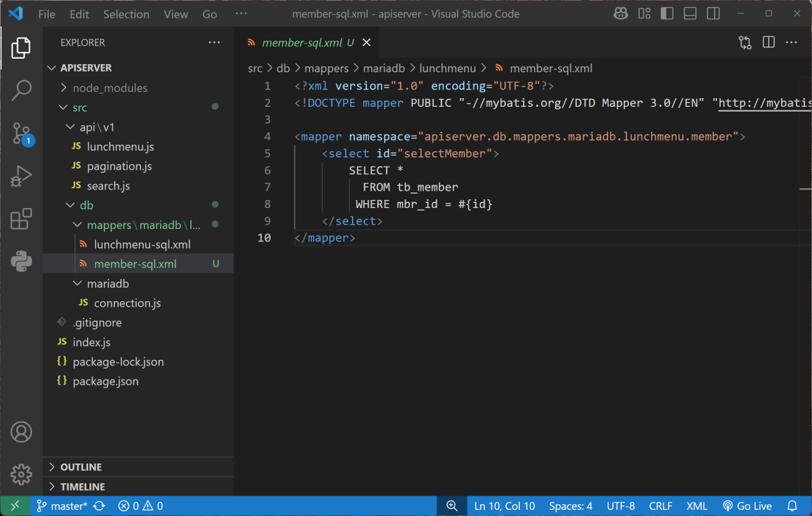Open the View menu
The width and height of the screenshot is (812, 516).
[x=176, y=14]
